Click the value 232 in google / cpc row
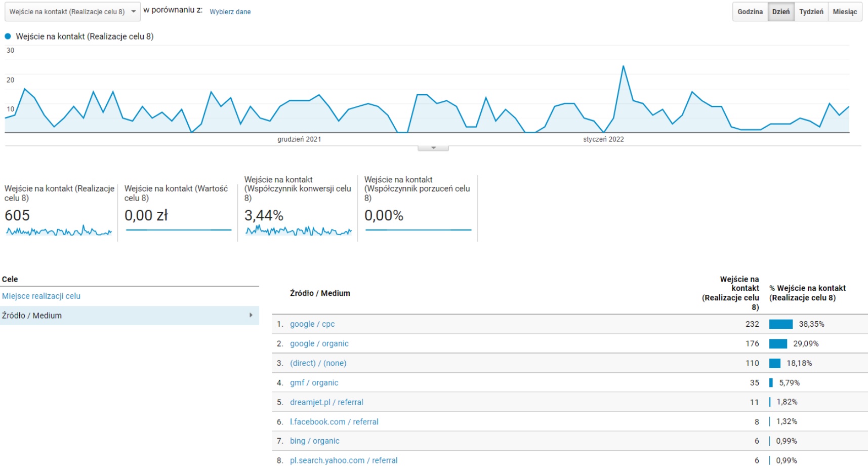The image size is (868, 466). (752, 324)
